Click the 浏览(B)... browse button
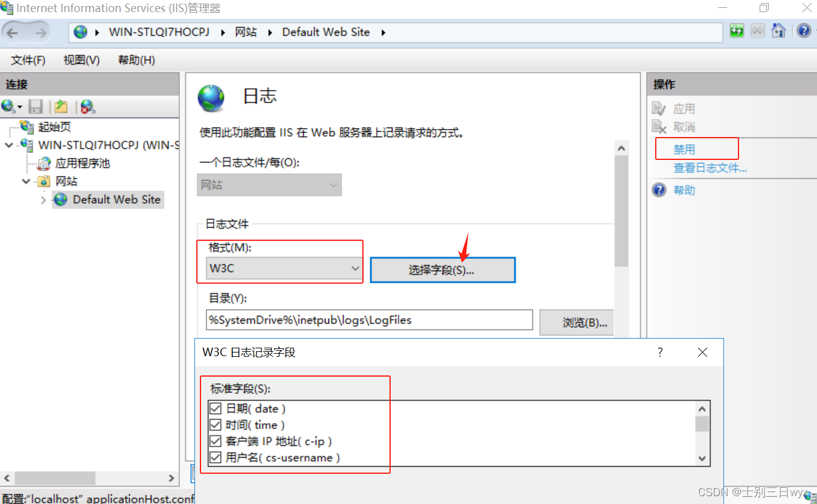 tap(578, 322)
